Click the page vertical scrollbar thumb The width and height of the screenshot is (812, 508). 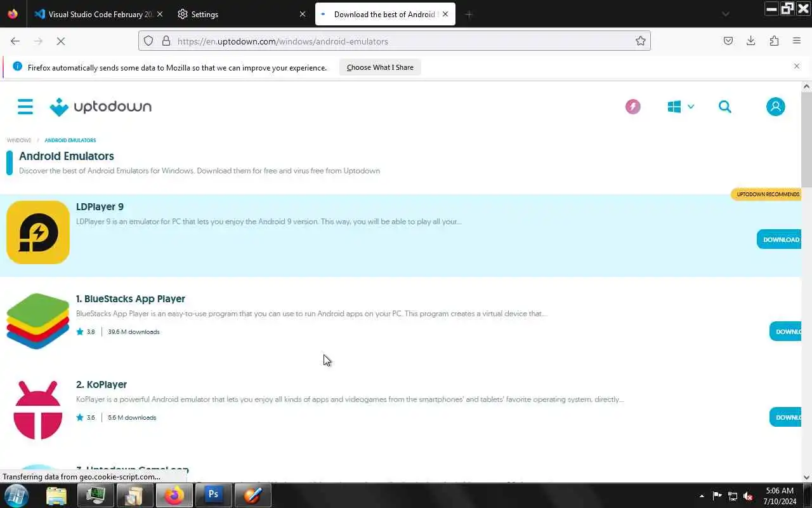(806, 140)
